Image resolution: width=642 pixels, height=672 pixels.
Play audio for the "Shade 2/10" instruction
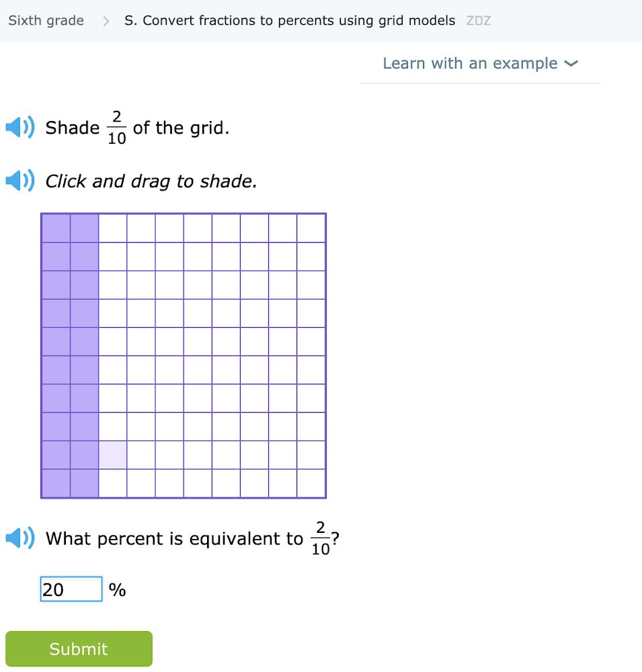point(19,127)
